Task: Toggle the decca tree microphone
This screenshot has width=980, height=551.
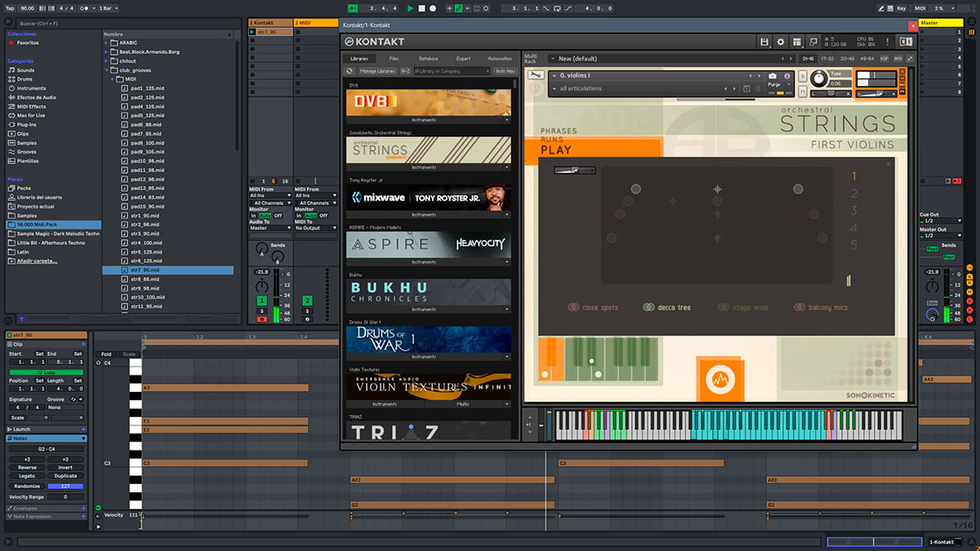Action: pyautogui.click(x=666, y=308)
